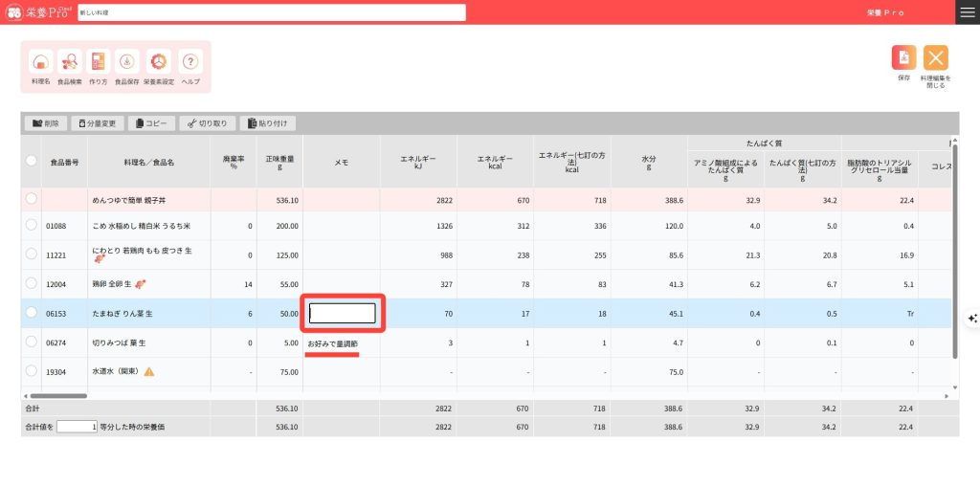
Task: Click the 栄養Pro logo
Action: pyautogui.click(x=39, y=12)
